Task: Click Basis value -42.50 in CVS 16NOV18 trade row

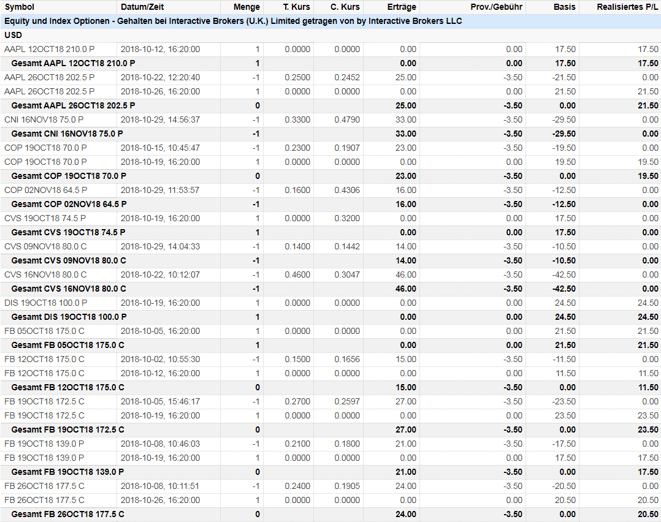Action: tap(564, 275)
